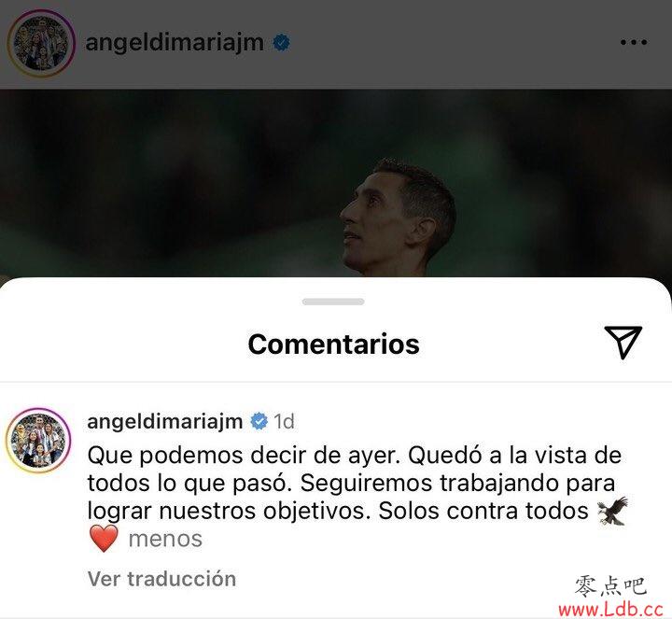
Task: Tap the dimmed post photo behind the sheet
Action: pyautogui.click(x=336, y=183)
